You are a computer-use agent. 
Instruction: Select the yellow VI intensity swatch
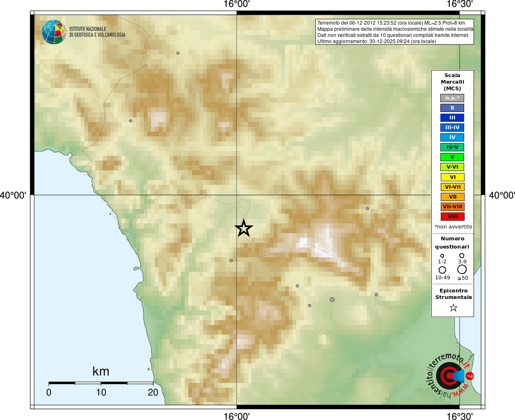[452, 177]
